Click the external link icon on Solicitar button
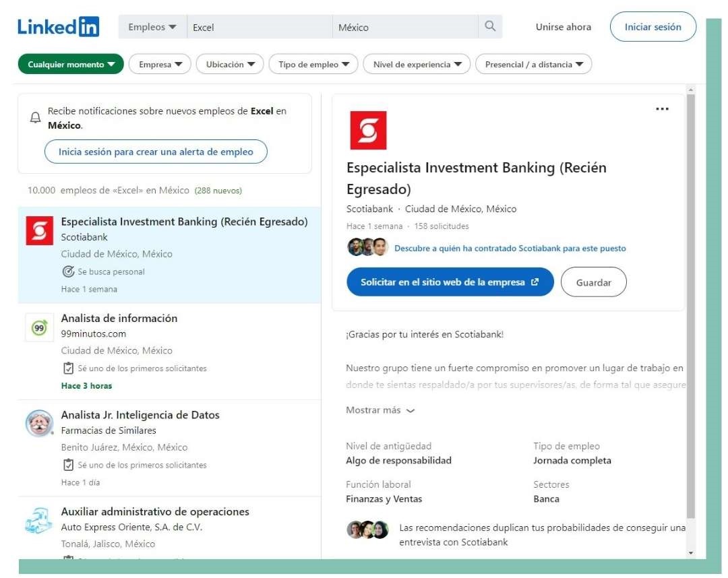 [x=535, y=282]
